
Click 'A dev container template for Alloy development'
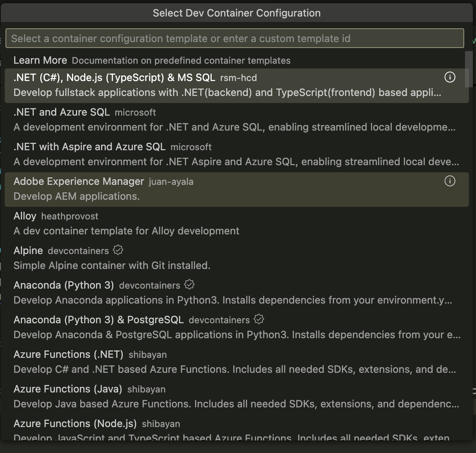126,231
